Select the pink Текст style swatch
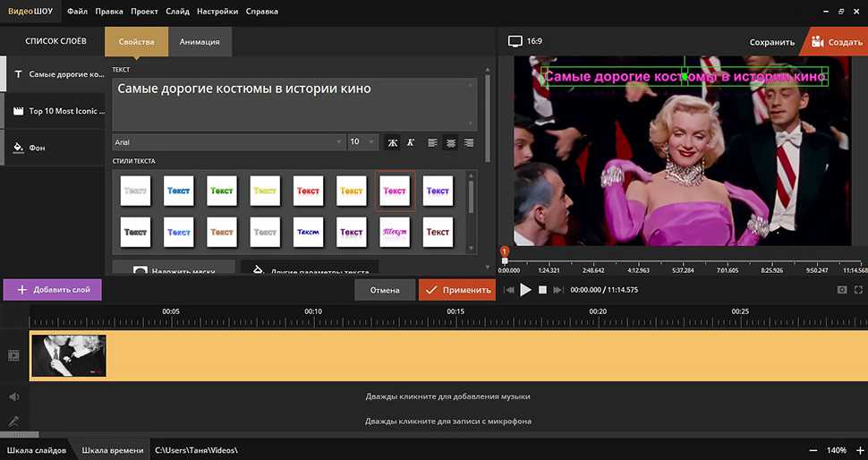This screenshot has width=868, height=460. tap(395, 191)
